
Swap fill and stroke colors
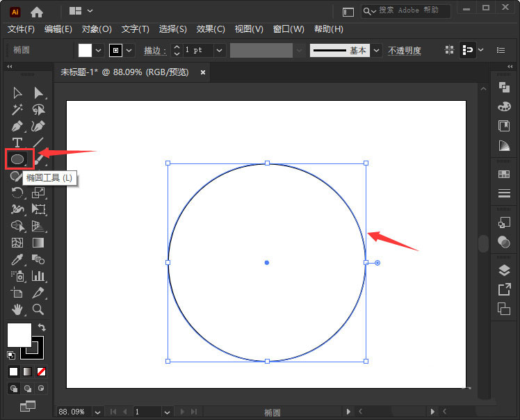click(x=42, y=328)
